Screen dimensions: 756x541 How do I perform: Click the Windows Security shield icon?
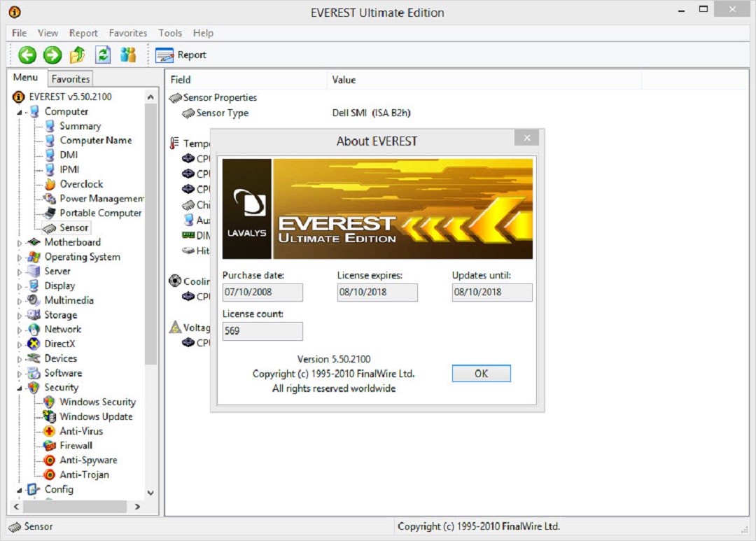click(49, 402)
